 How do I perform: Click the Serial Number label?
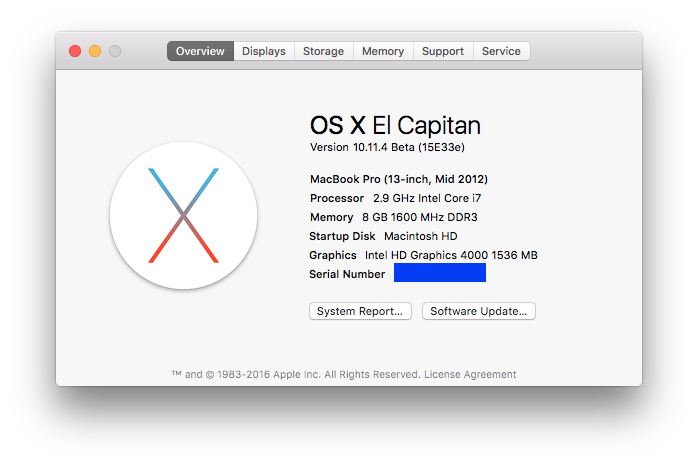(x=347, y=274)
